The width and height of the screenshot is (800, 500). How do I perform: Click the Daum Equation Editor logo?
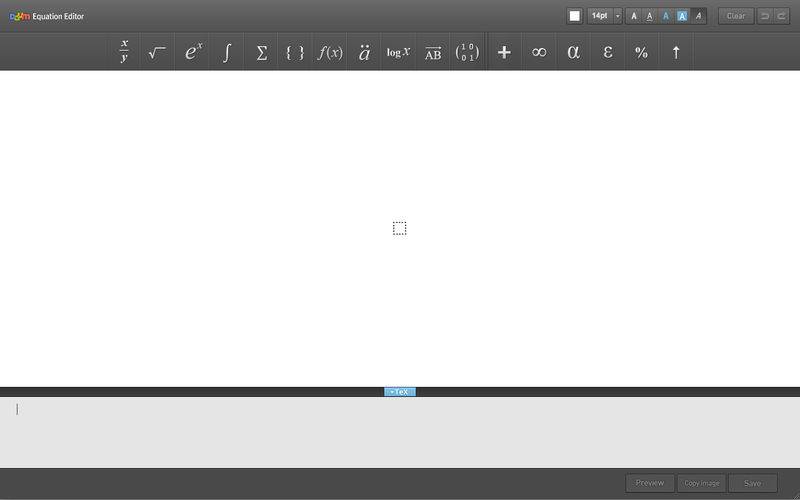(x=46, y=16)
